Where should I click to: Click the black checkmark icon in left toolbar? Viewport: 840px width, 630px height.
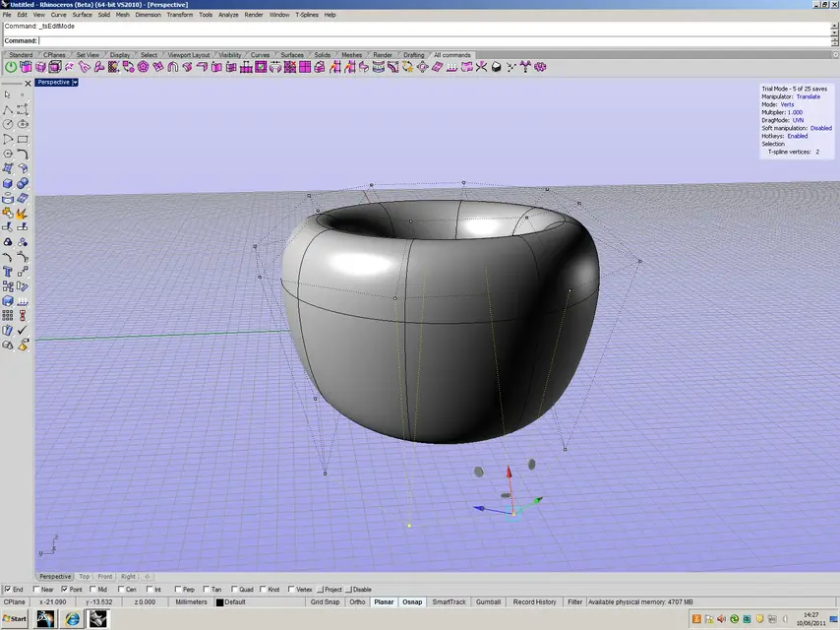(x=23, y=331)
